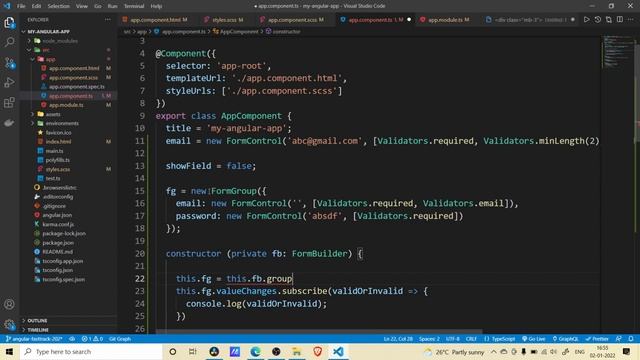Open the Source Control view
Viewport: 640px width, 360px height.
(x=9, y=62)
